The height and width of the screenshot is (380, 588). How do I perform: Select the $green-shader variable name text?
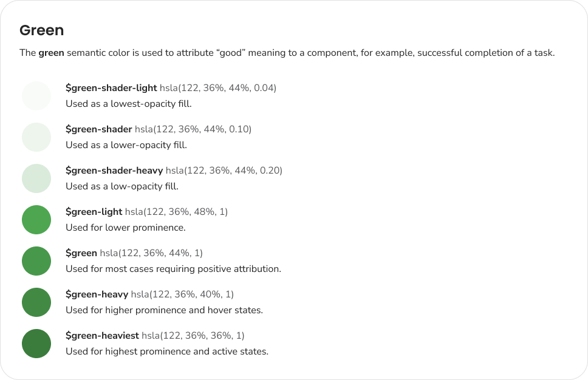98,129
